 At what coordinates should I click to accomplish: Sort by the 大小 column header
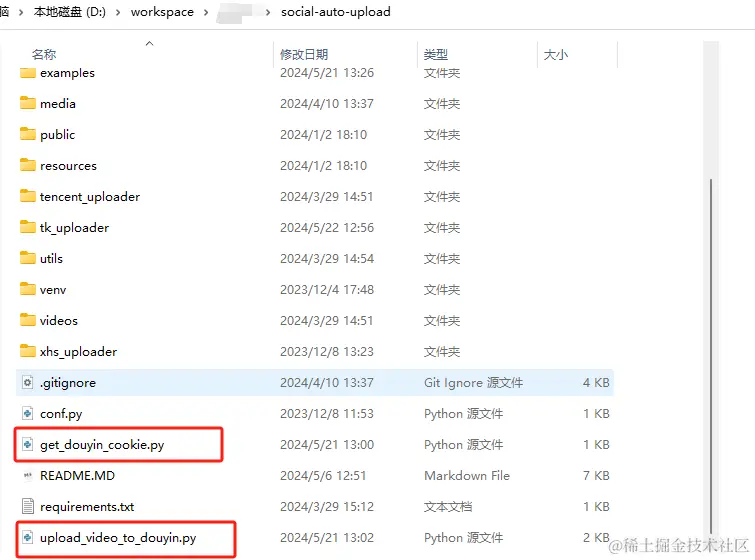tap(556, 54)
